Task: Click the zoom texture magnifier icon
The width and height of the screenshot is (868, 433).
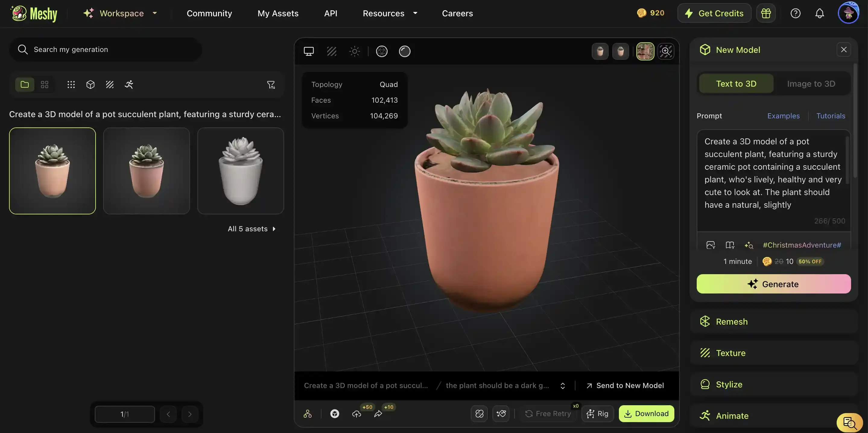Action: pyautogui.click(x=666, y=51)
